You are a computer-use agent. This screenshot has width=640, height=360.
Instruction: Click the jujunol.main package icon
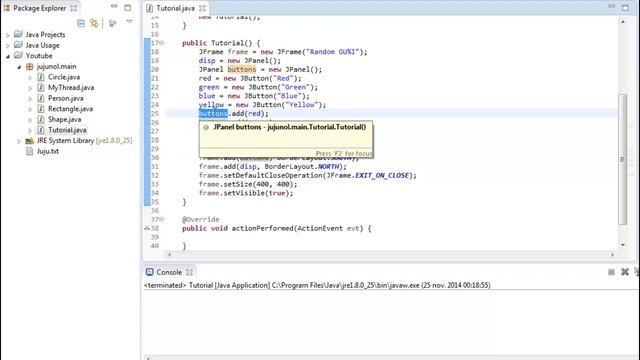(x=29, y=66)
